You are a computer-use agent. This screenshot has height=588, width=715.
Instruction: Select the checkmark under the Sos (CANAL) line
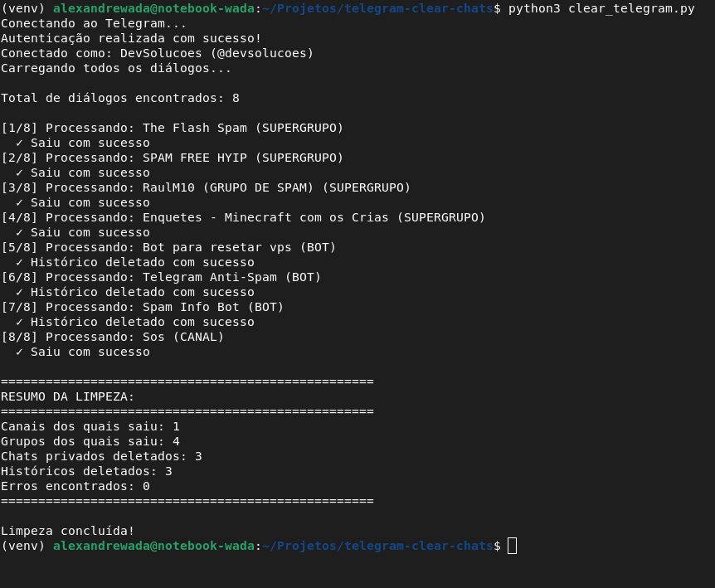click(x=19, y=352)
